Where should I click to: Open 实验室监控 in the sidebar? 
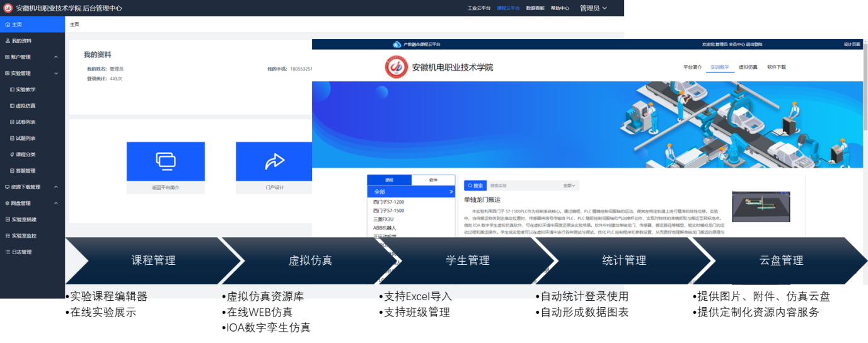(21, 236)
